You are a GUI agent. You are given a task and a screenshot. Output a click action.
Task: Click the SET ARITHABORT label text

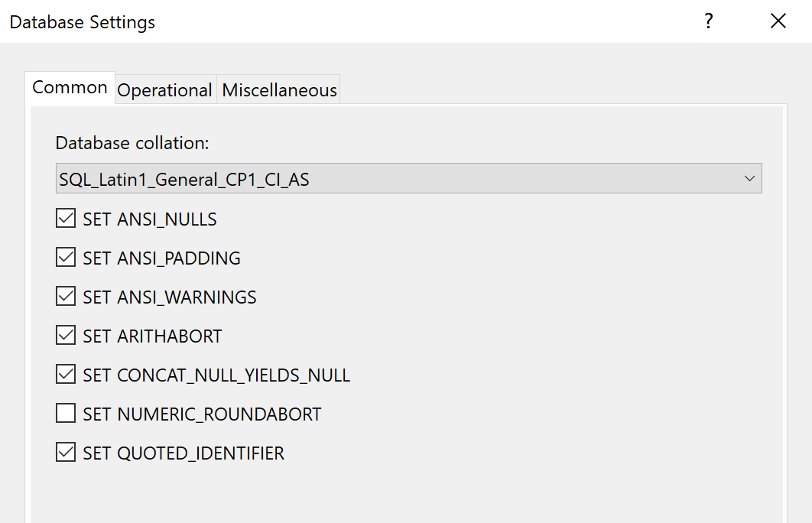[152, 336]
